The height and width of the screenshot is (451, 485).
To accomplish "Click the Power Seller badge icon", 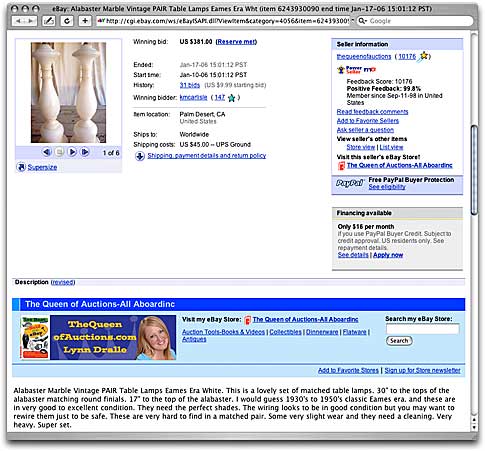I will 349,70.
